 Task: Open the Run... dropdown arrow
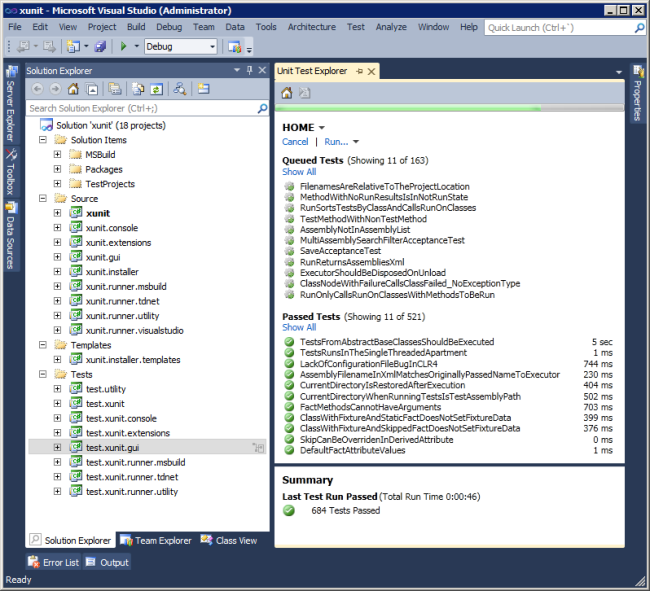355,142
